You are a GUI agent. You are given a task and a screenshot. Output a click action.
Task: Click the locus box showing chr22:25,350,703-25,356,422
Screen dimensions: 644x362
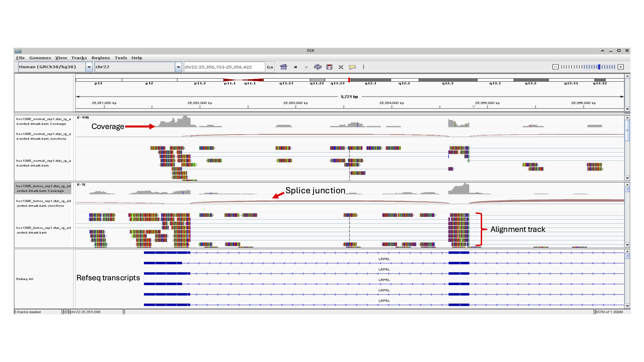coord(224,67)
